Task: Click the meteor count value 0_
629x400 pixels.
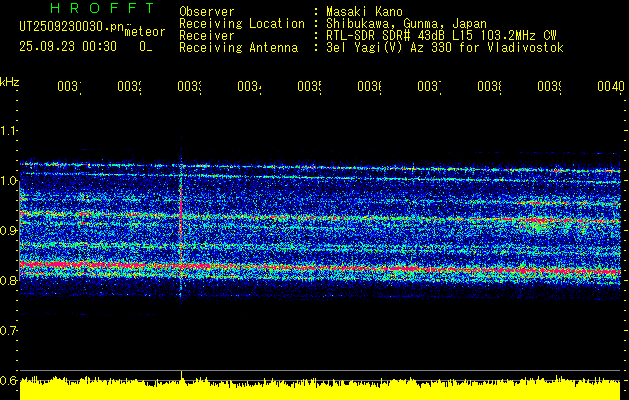Action: coord(146,47)
